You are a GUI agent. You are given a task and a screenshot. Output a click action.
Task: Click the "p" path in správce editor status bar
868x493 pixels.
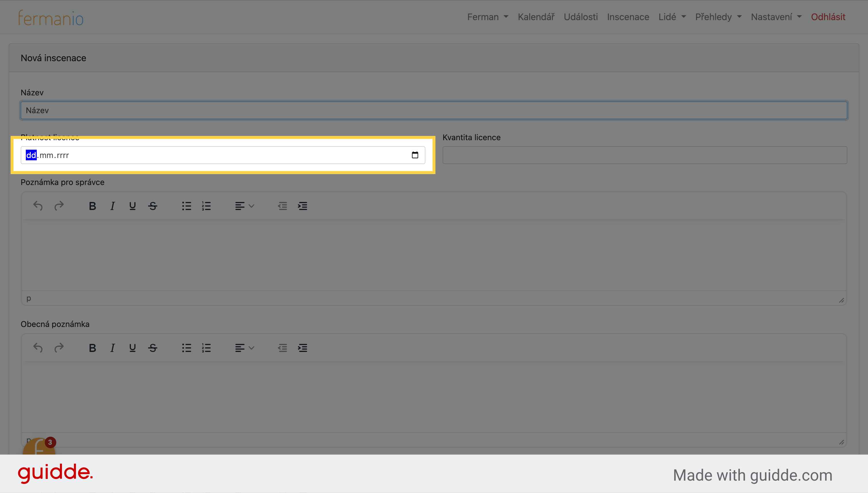(x=29, y=298)
